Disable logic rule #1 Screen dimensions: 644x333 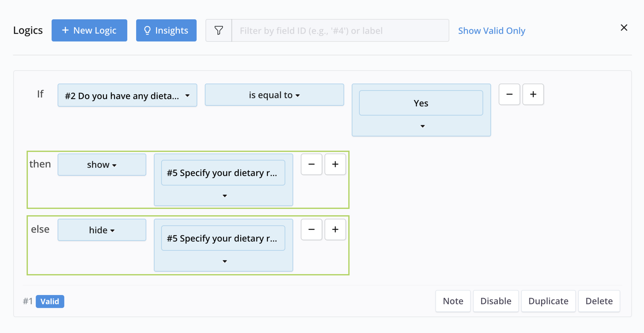[495, 301]
